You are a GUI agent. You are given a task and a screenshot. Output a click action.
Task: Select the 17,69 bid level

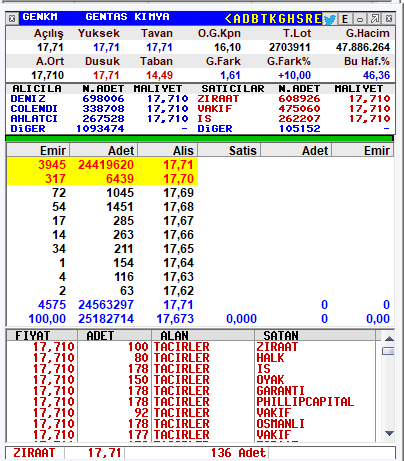102,193
